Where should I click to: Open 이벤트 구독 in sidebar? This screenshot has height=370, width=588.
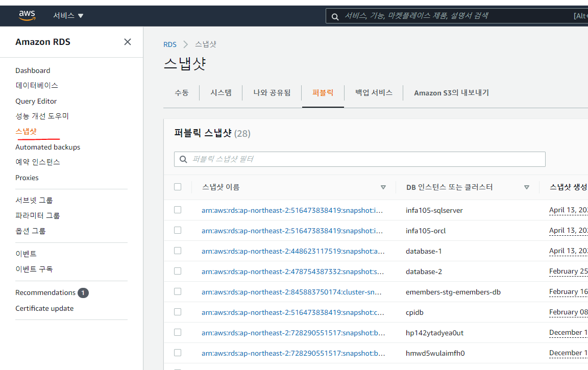click(34, 269)
